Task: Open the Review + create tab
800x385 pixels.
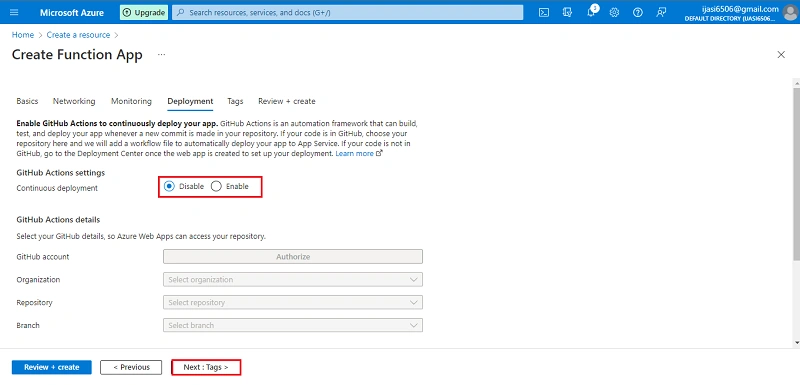Action: (287, 101)
